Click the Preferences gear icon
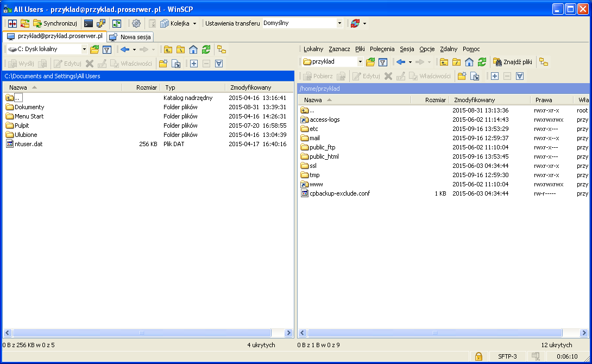The height and width of the screenshot is (364, 592). (136, 23)
